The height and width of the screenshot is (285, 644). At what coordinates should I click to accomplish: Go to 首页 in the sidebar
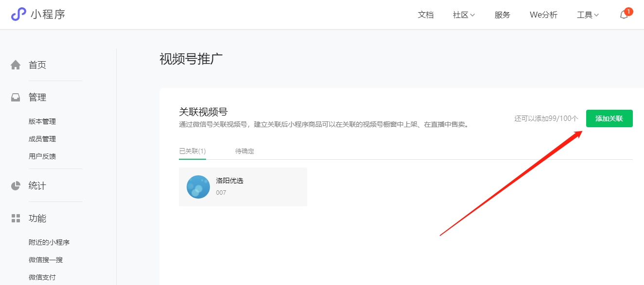click(37, 65)
